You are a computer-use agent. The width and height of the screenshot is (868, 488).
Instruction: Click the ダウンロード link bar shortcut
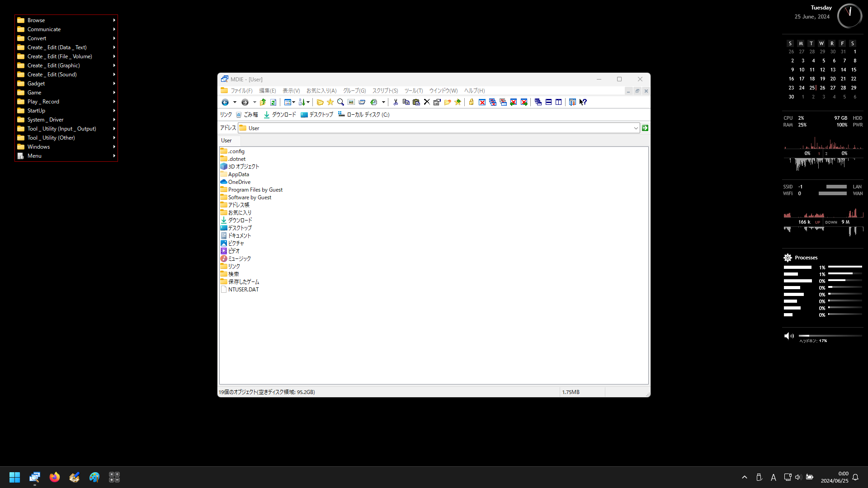[x=280, y=115]
